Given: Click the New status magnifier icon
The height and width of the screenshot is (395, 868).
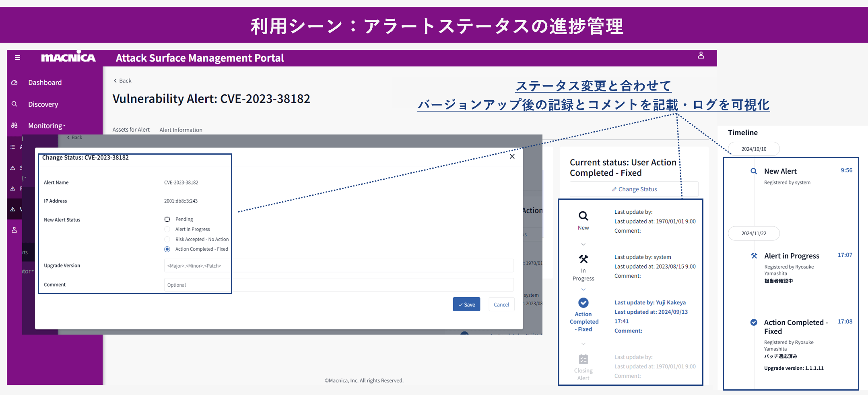Looking at the screenshot, I should tap(583, 216).
